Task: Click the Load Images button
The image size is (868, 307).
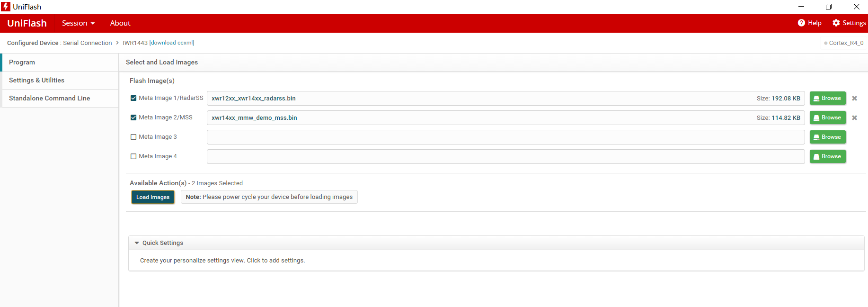Action: click(153, 197)
